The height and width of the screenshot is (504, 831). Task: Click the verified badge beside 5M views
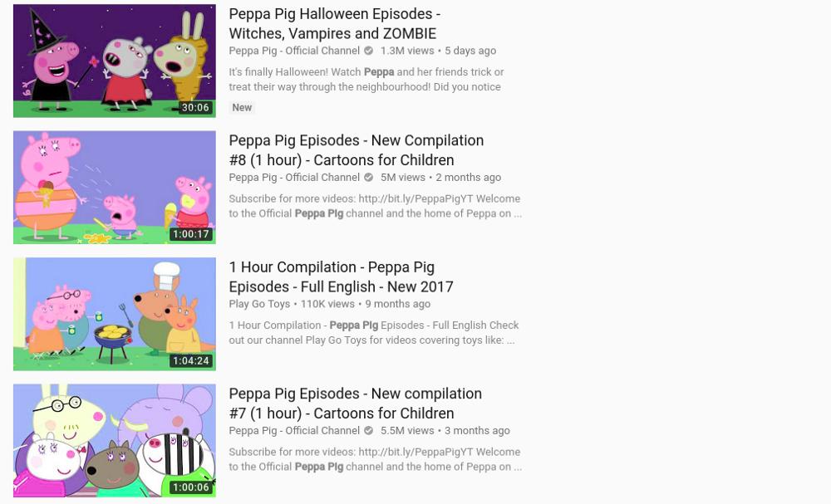coord(368,178)
